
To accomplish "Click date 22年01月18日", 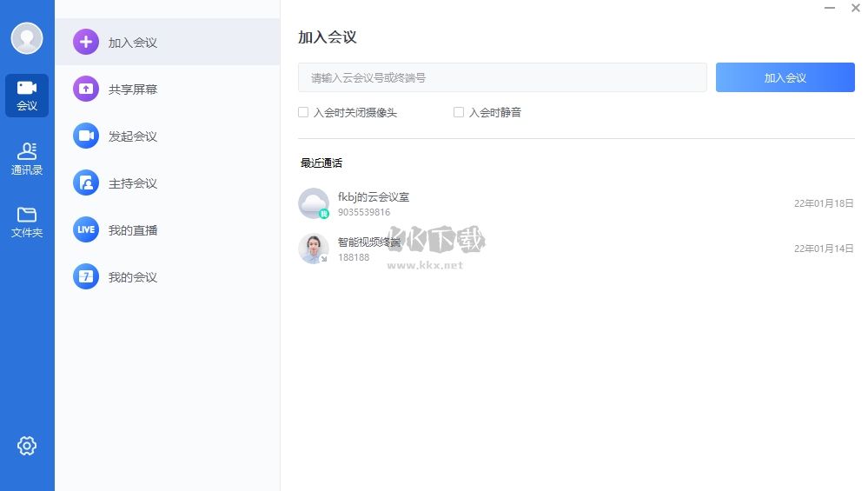I will point(824,203).
